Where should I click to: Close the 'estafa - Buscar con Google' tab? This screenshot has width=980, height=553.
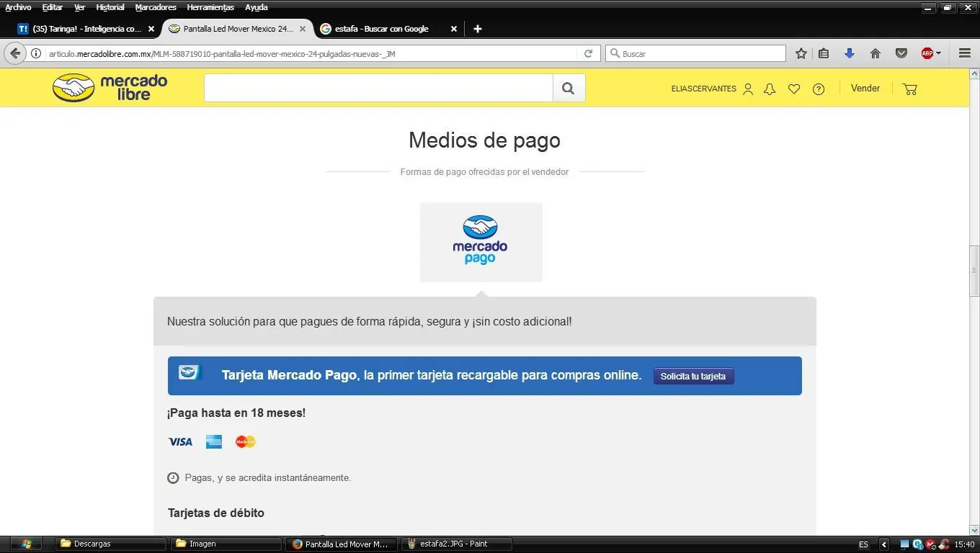click(x=454, y=29)
